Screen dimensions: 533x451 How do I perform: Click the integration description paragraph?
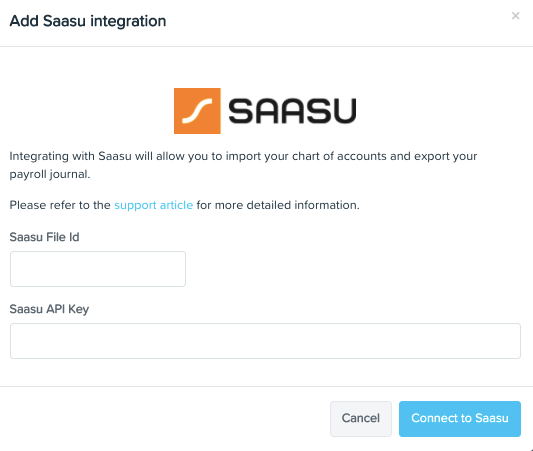[243, 165]
